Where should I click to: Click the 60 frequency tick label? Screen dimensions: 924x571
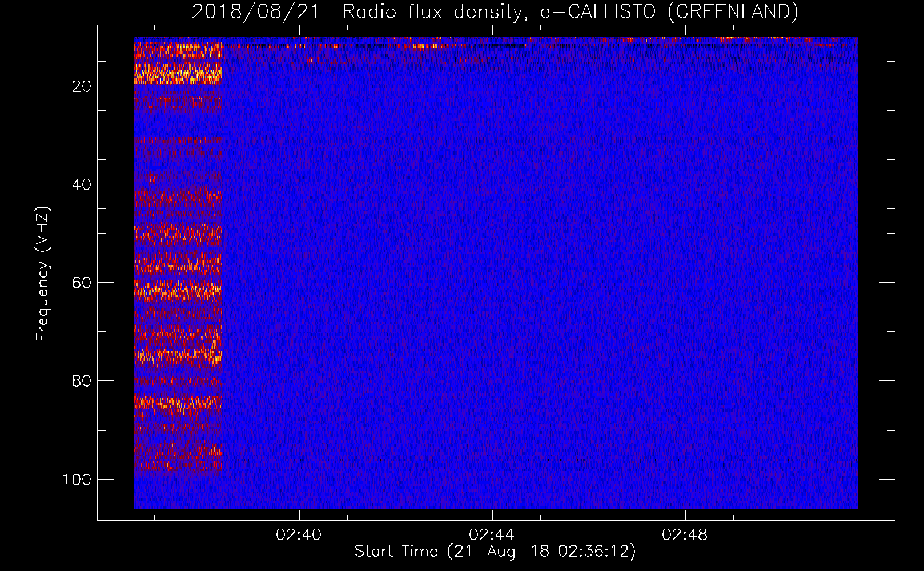(x=82, y=283)
